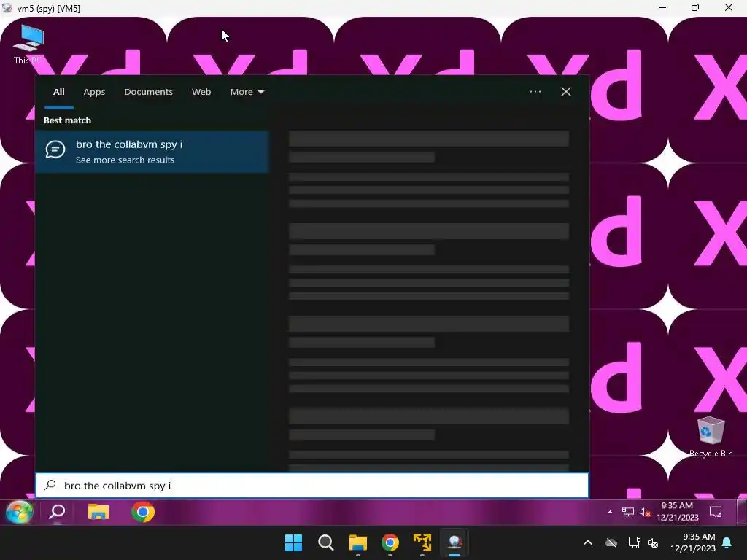
Task: Open This PC desktop icon in VM
Action: [x=28, y=44]
